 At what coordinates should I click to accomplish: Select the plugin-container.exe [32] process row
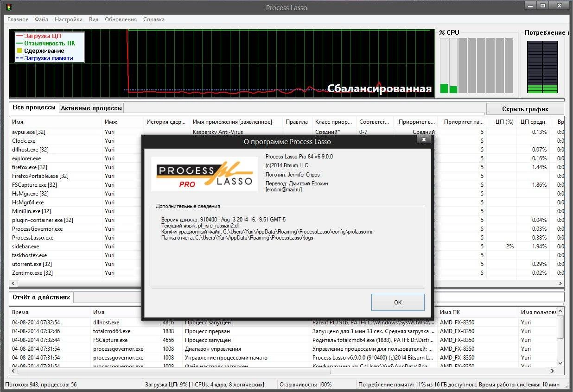coord(43,220)
